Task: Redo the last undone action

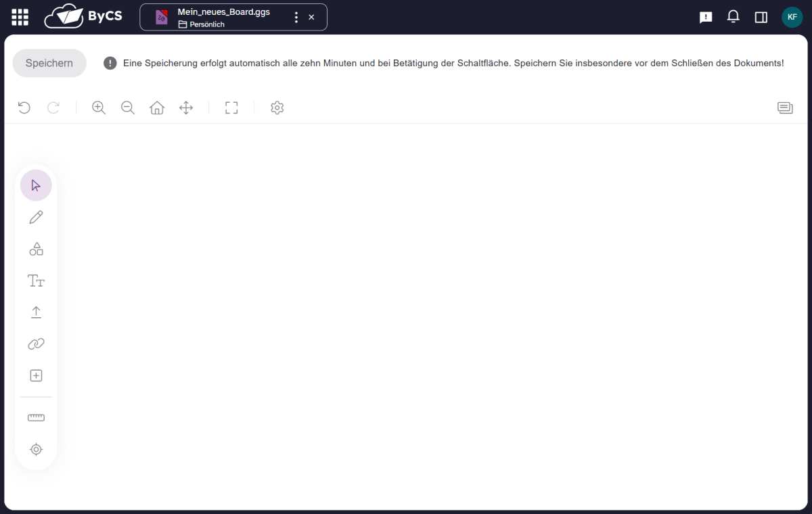Action: point(53,108)
